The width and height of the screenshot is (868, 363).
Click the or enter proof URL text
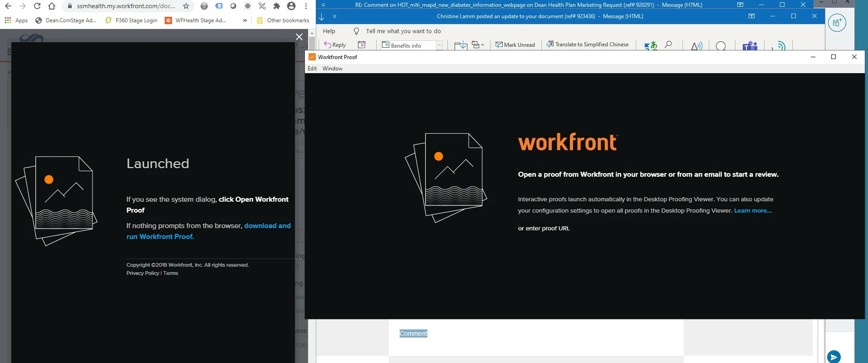point(544,229)
